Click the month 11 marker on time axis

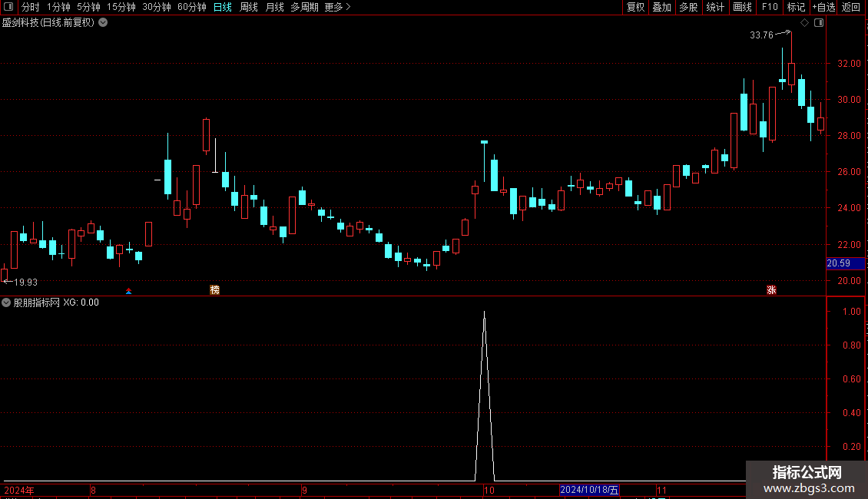click(661, 490)
